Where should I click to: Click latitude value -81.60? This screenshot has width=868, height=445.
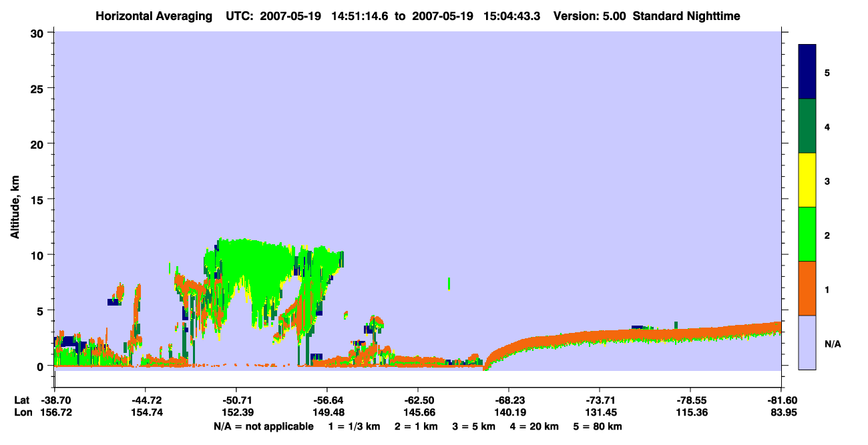pyautogui.click(x=781, y=400)
